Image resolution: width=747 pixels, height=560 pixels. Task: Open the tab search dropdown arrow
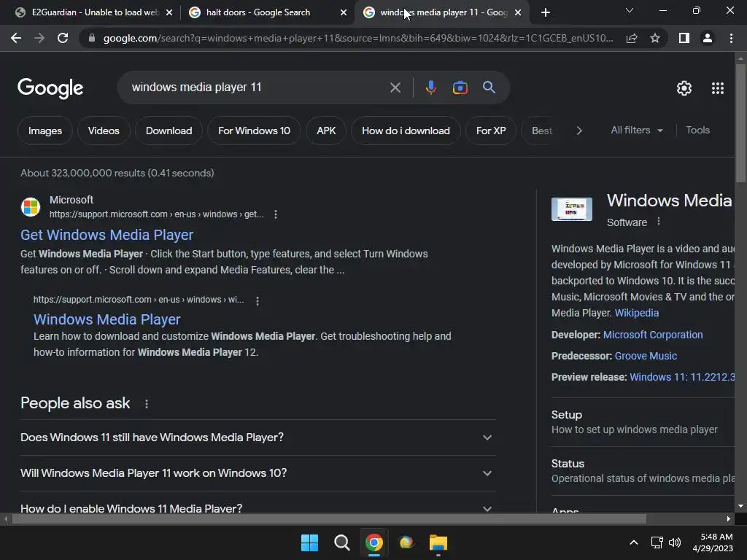click(630, 10)
